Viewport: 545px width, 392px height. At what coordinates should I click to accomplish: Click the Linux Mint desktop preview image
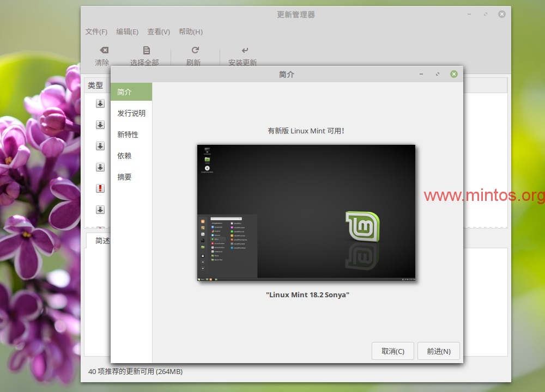[x=306, y=213]
